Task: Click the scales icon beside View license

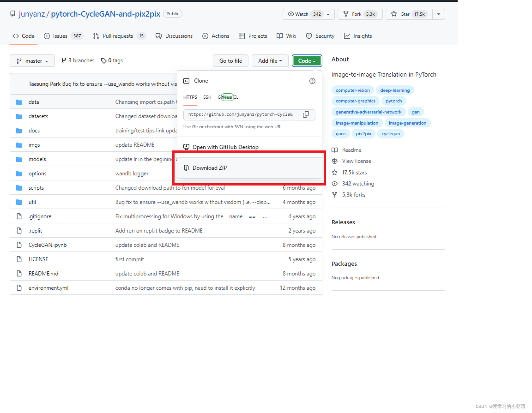Action: coord(334,161)
